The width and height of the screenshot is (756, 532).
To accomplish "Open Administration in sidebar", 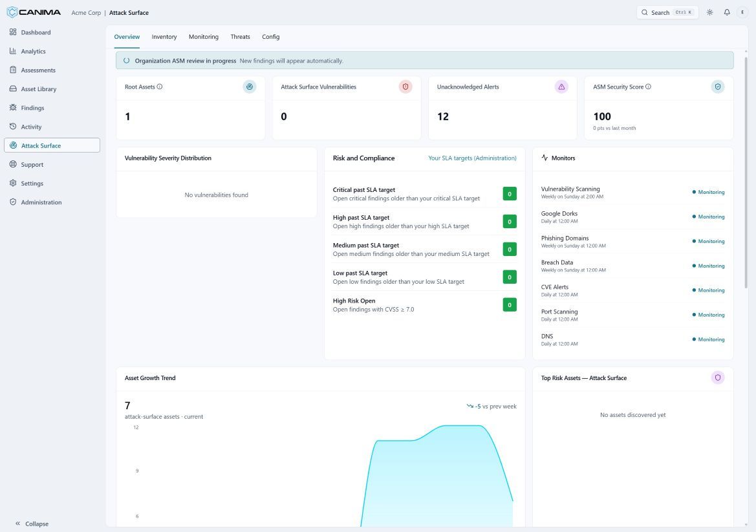I will (52, 202).
